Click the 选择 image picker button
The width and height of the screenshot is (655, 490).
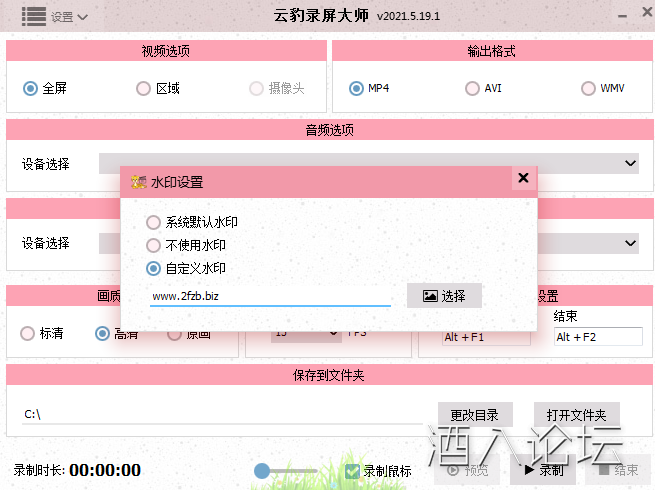click(444, 296)
